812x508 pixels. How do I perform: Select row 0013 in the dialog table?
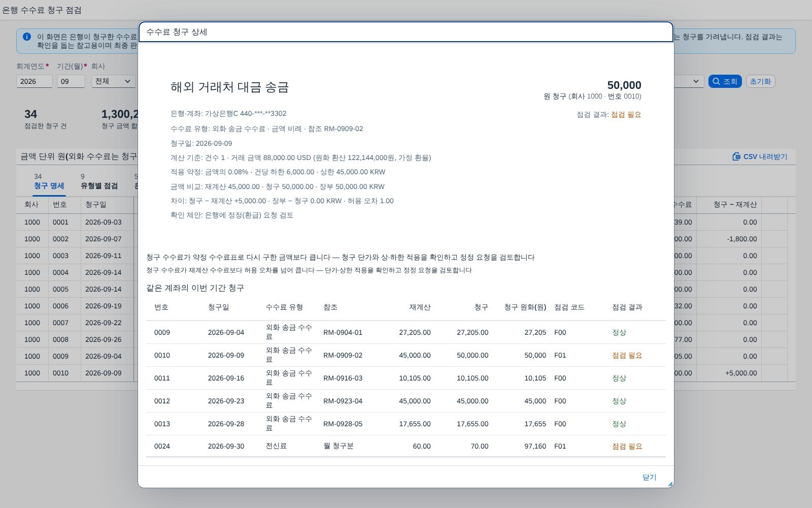coord(406,424)
